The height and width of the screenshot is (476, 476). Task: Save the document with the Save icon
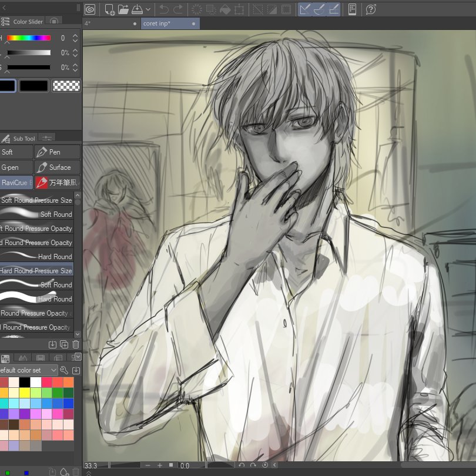137,9
